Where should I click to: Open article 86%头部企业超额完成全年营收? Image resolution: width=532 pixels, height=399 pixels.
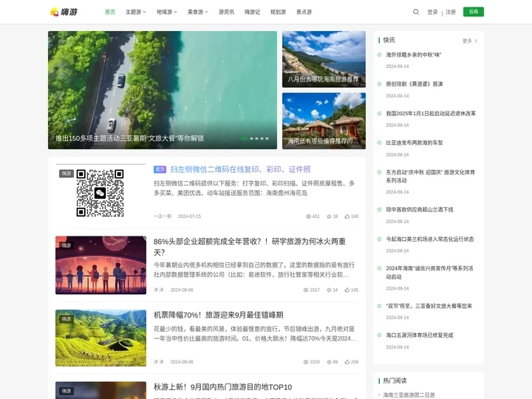coord(250,247)
